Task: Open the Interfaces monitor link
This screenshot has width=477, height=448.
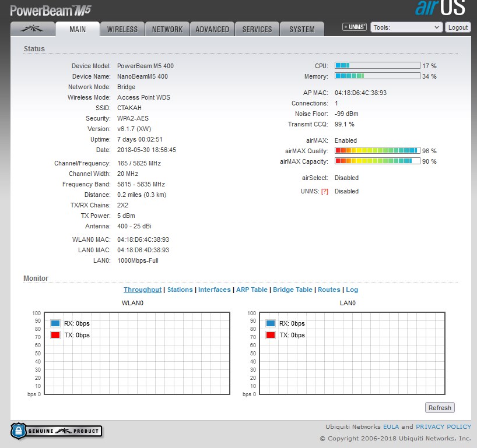Action: coord(215,290)
